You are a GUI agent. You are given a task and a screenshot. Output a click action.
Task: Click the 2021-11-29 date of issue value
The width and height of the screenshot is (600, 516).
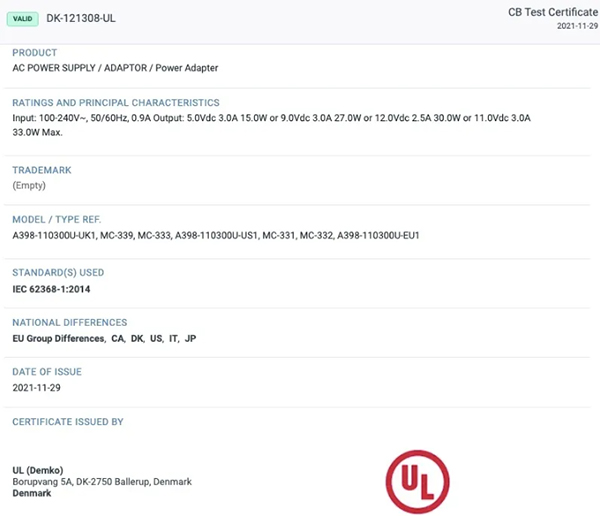36,388
